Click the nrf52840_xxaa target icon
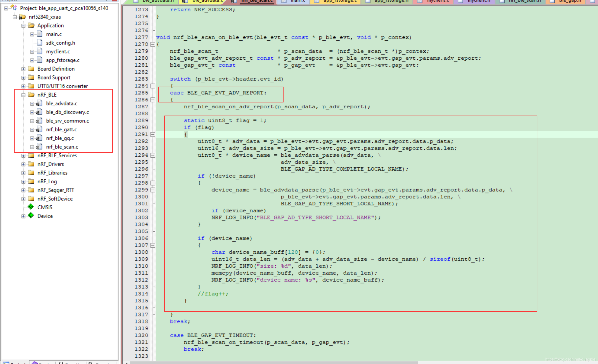The image size is (598, 364). pos(22,17)
